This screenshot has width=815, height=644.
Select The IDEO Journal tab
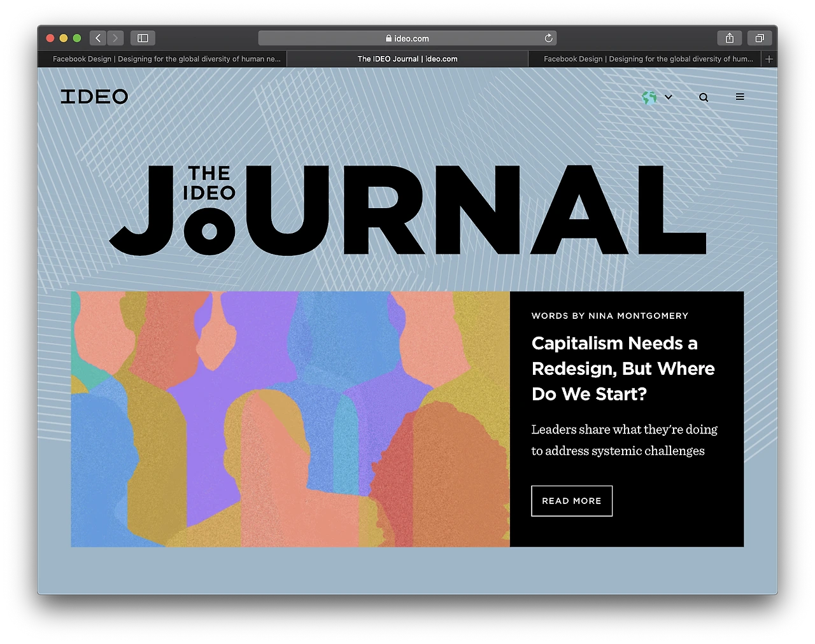[407, 59]
